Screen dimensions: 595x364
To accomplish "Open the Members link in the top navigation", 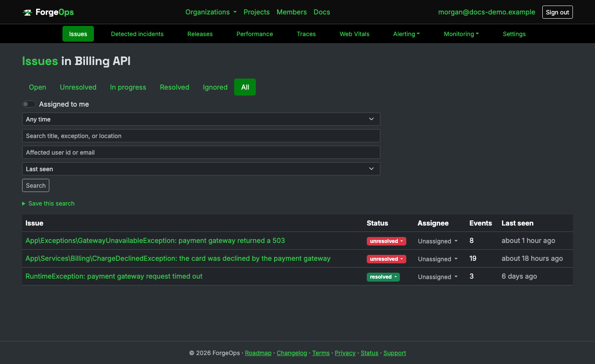I will point(292,12).
